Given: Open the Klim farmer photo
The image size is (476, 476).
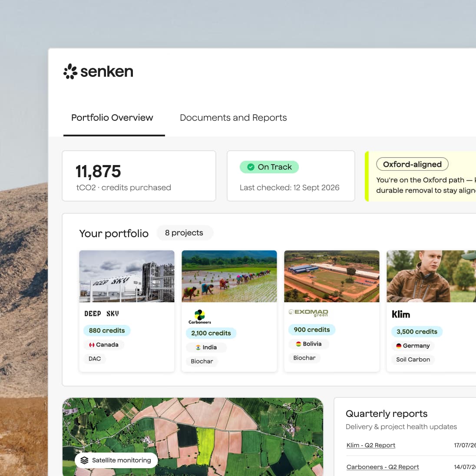Looking at the screenshot, I should [x=431, y=276].
